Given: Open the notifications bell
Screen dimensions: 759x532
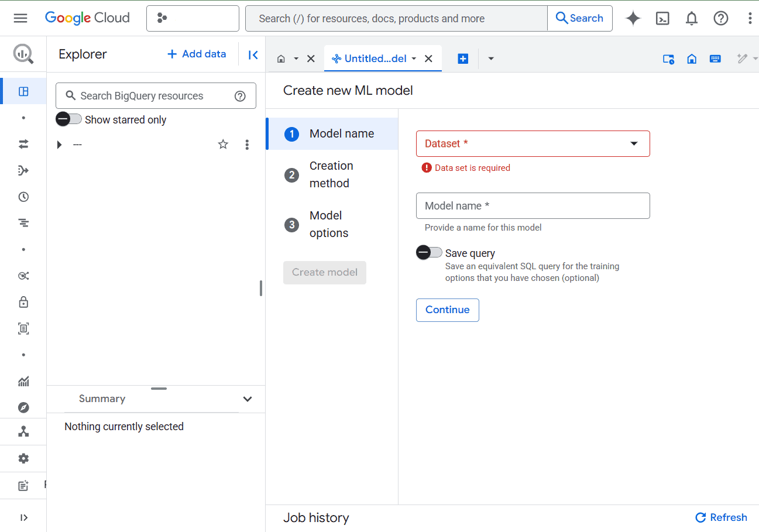Looking at the screenshot, I should (x=692, y=18).
